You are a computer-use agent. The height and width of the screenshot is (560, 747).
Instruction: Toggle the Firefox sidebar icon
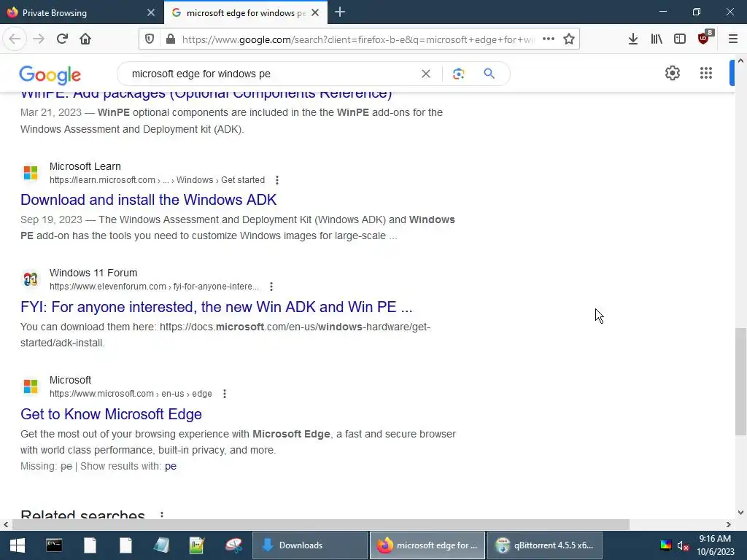680,39
